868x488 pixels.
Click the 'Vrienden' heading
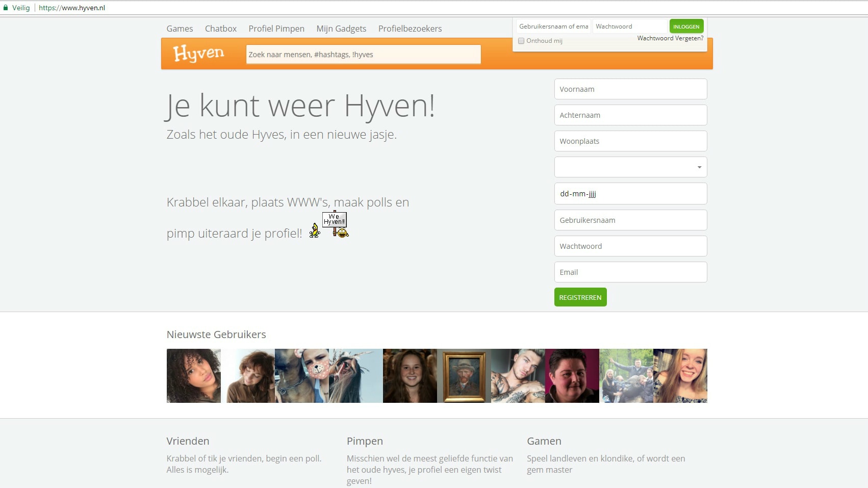pyautogui.click(x=188, y=441)
